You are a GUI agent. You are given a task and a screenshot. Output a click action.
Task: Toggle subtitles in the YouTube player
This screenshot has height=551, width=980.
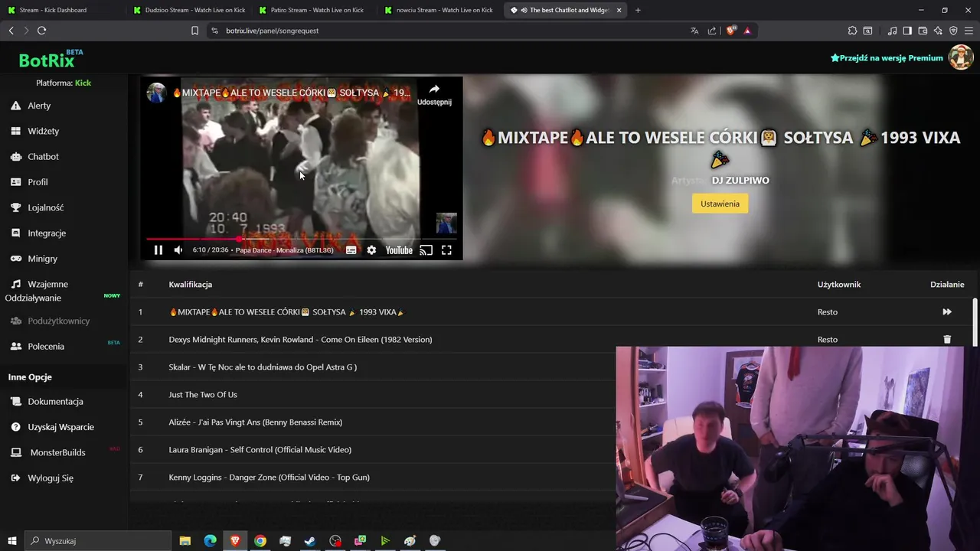click(351, 250)
